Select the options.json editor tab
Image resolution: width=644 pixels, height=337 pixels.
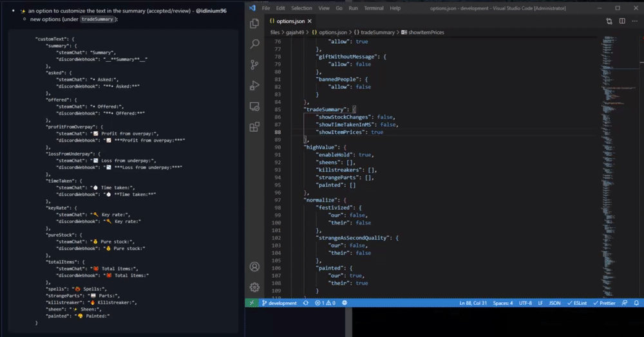pyautogui.click(x=290, y=21)
